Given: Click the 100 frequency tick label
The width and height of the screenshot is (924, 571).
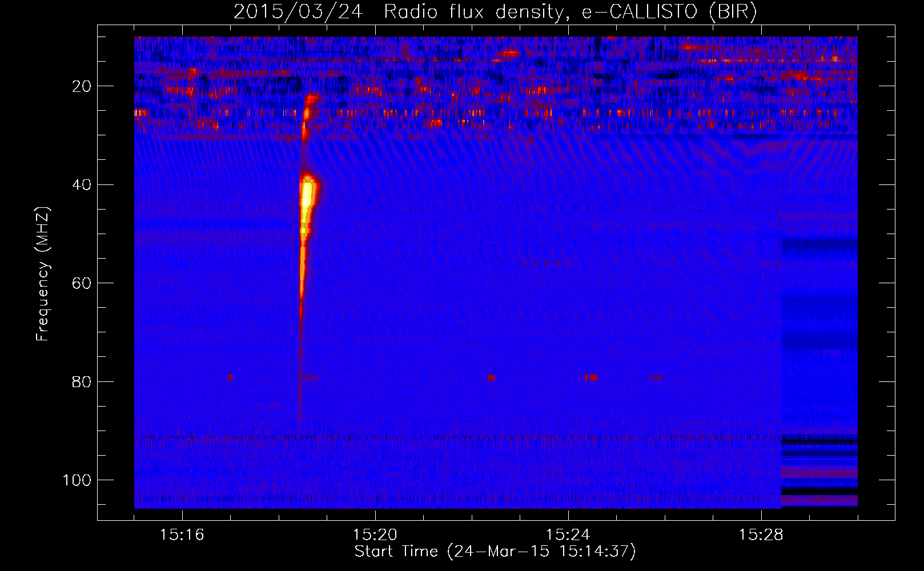Looking at the screenshot, I should click(x=77, y=480).
